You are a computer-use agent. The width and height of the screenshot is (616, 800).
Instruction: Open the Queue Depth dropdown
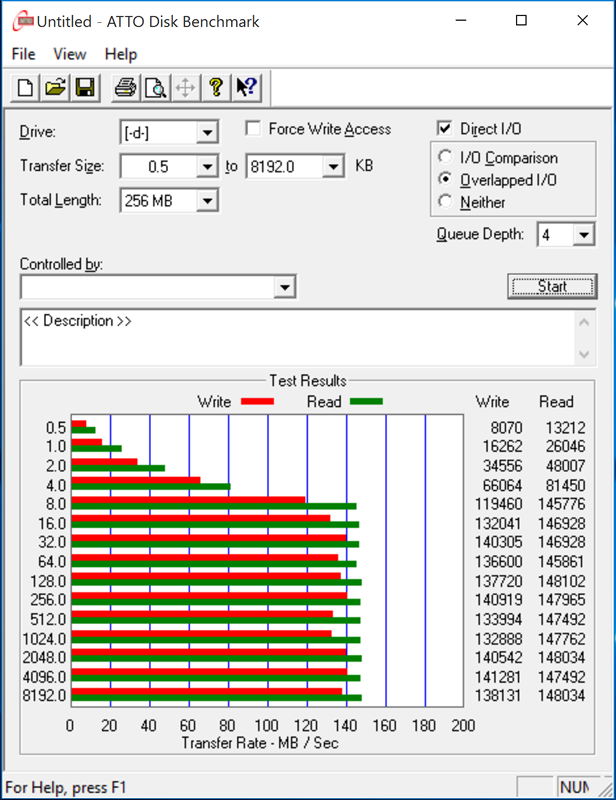[x=584, y=235]
